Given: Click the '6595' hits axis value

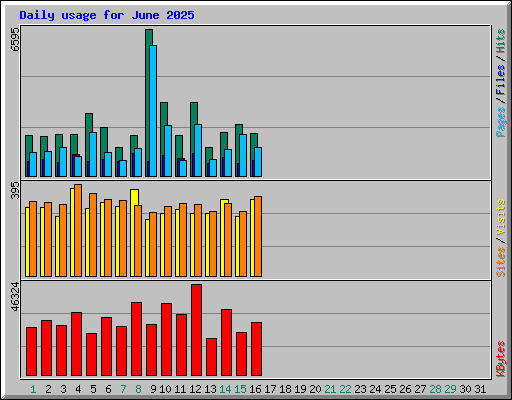Looking at the screenshot, I should 15,39.
